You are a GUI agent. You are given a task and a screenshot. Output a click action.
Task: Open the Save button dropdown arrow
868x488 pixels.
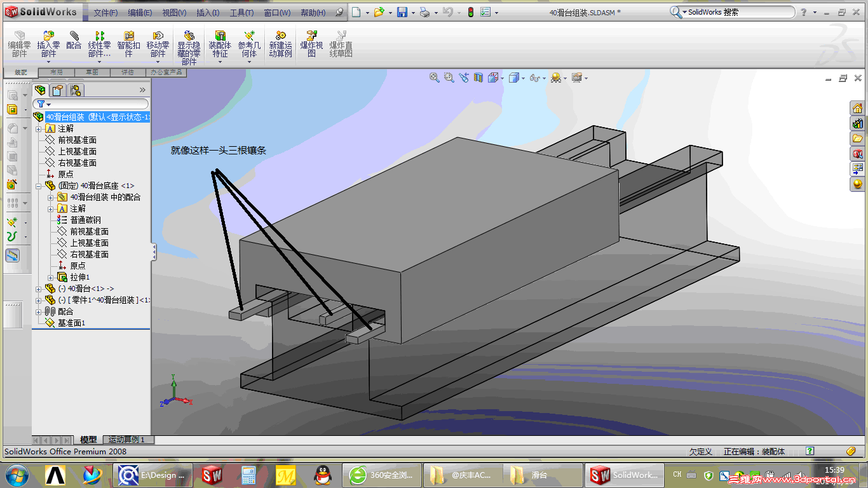tap(412, 13)
